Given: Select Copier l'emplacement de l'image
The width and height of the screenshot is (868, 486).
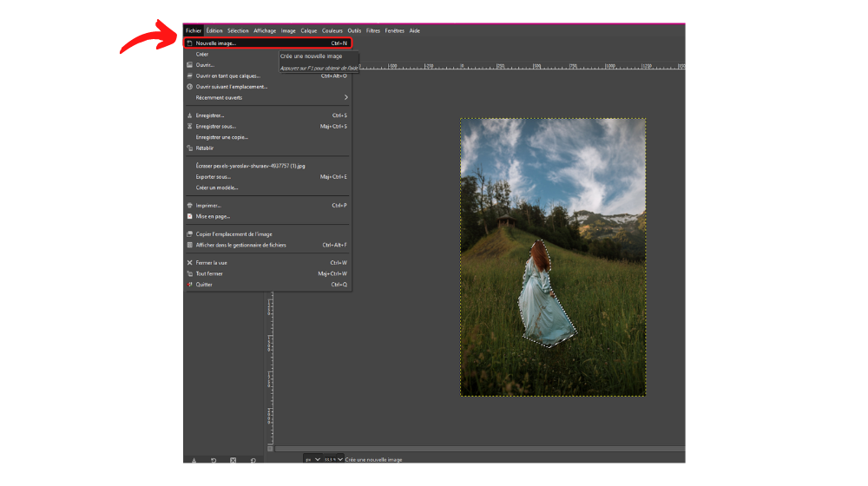Looking at the screenshot, I should pos(267,234).
